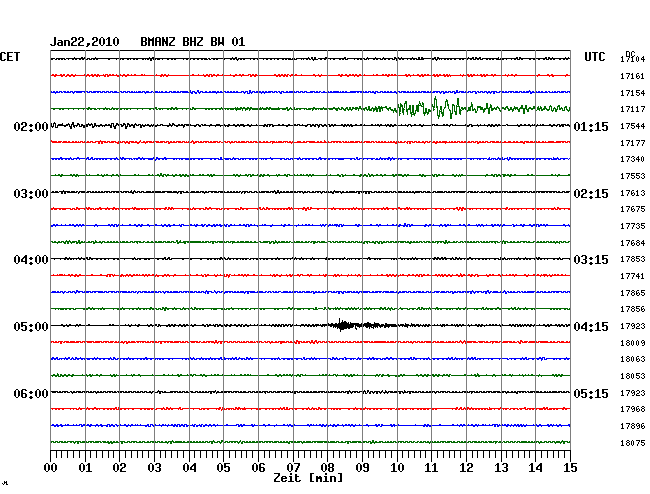650x494 pixels.
Task: Select the 04 minute axis label
Action: click(x=189, y=468)
